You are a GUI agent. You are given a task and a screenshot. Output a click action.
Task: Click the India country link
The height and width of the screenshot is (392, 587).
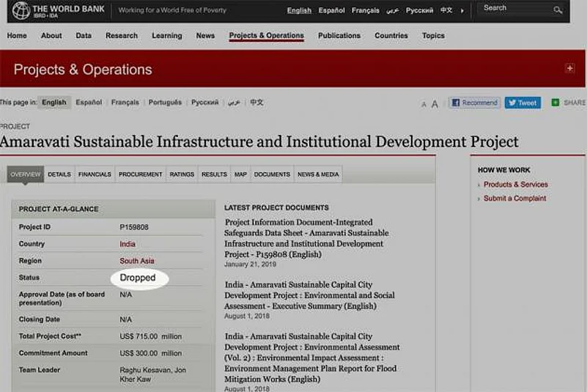click(x=128, y=244)
